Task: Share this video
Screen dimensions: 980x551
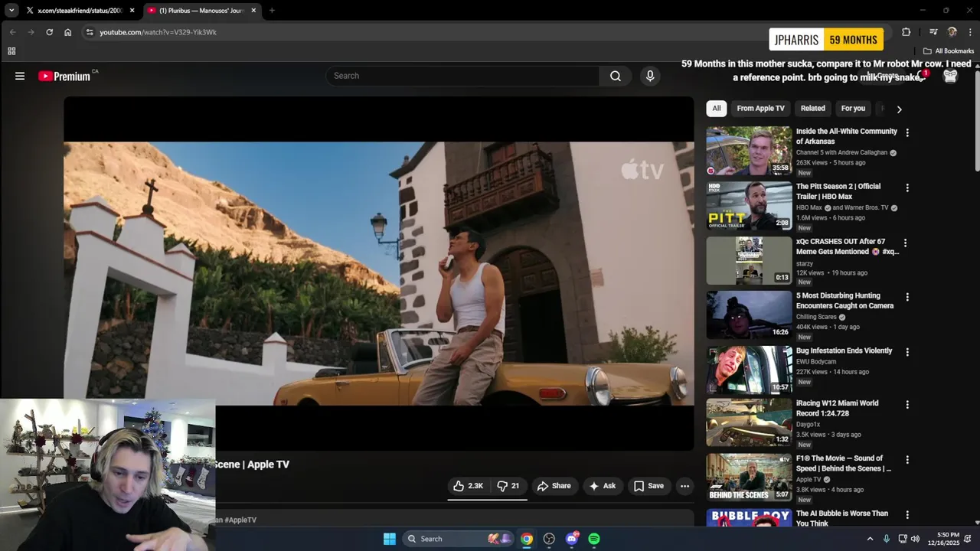Action: 554,486
